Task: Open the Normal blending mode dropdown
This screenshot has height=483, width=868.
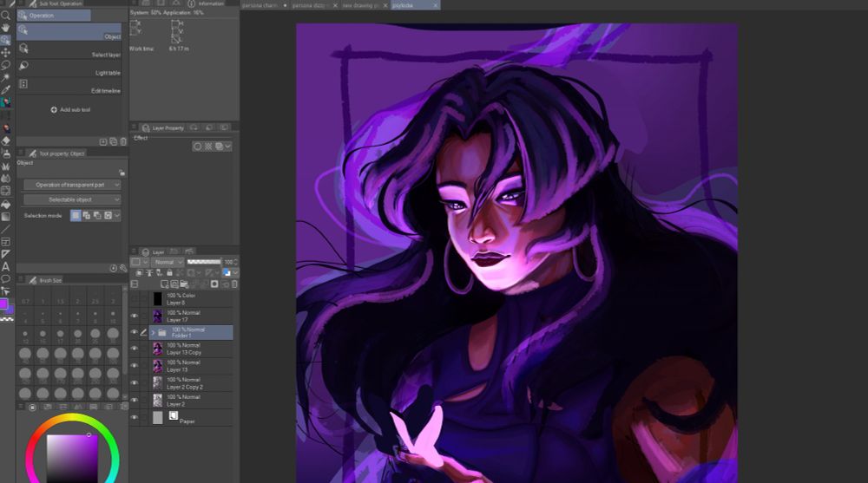Action: tap(168, 262)
